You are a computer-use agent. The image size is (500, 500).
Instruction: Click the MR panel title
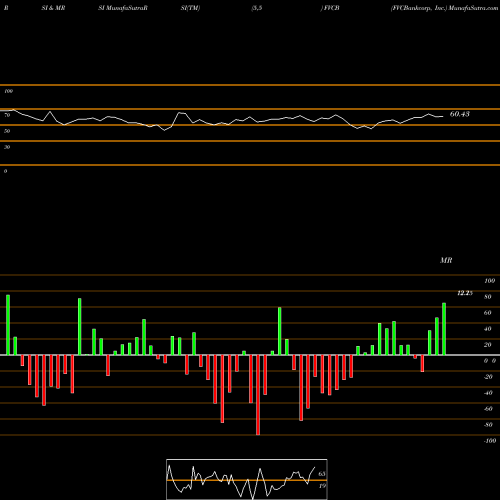[446, 260]
